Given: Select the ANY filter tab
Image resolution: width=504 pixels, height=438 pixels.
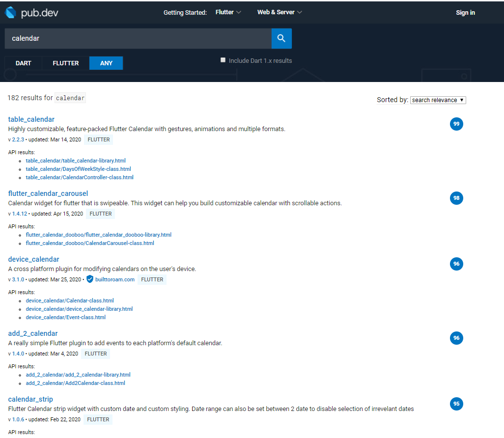Looking at the screenshot, I should pos(106,63).
